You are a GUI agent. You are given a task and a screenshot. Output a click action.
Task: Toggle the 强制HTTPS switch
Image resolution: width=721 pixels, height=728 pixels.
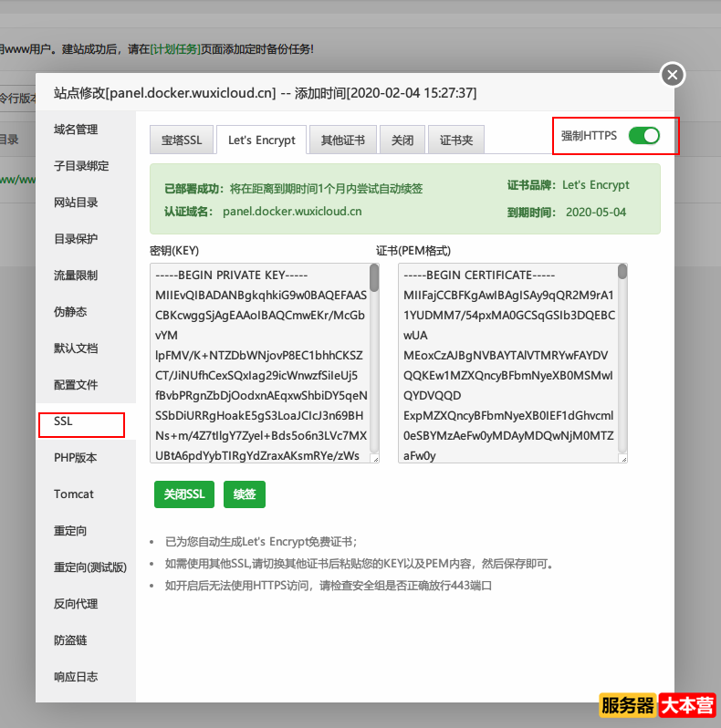[644, 136]
